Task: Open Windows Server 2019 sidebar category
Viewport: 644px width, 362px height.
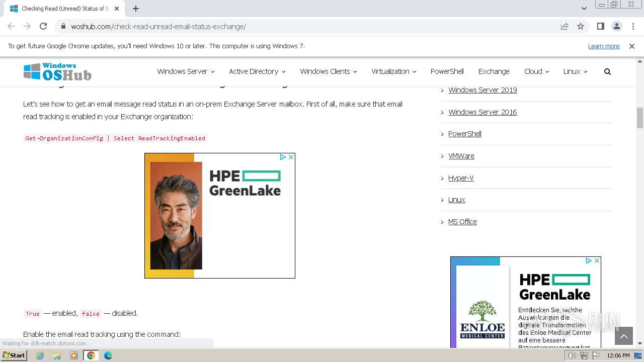Action: [x=482, y=90]
